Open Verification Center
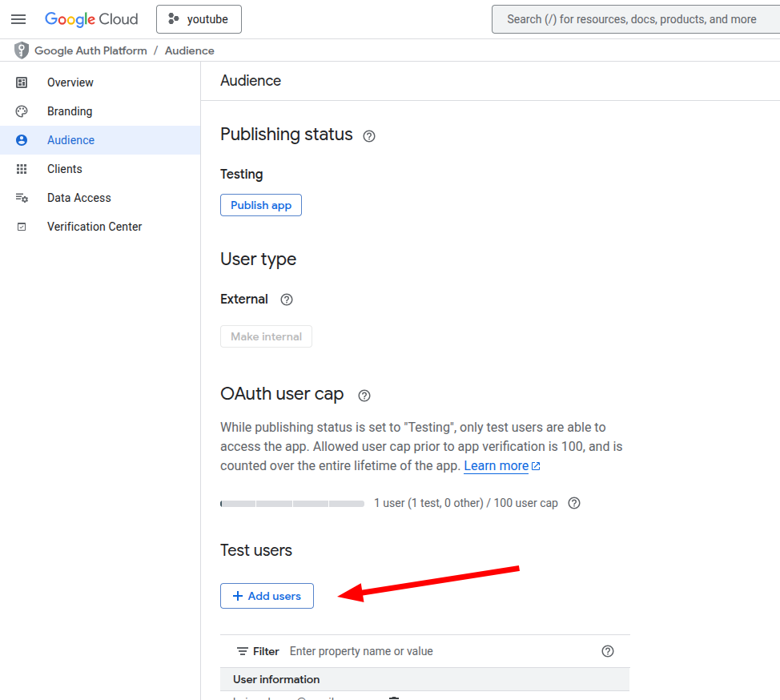The image size is (780, 700). [x=94, y=227]
